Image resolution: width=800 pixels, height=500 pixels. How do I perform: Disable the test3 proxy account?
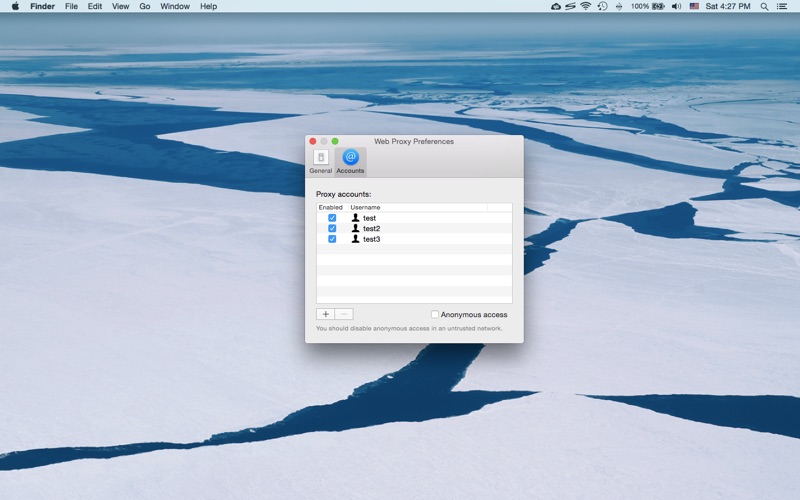332,239
